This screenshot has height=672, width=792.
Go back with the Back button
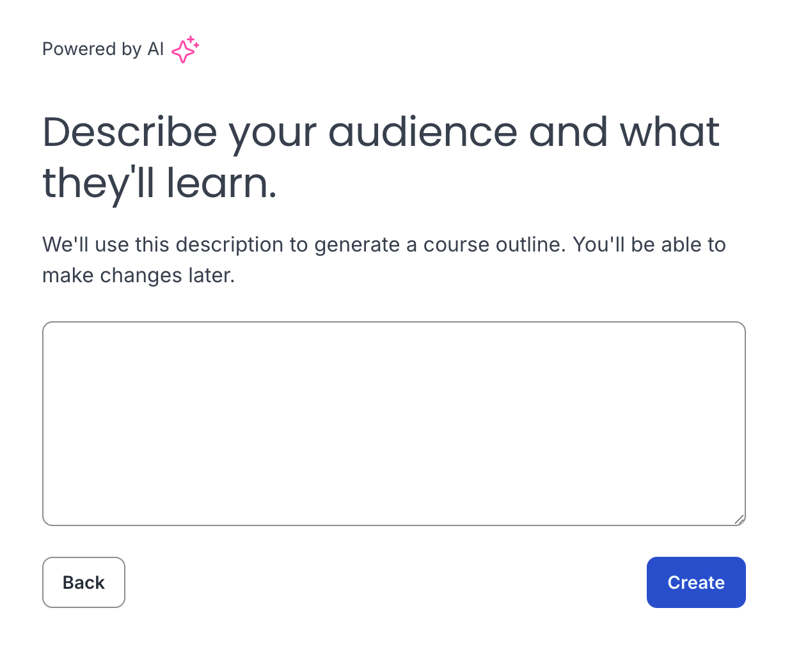click(84, 582)
